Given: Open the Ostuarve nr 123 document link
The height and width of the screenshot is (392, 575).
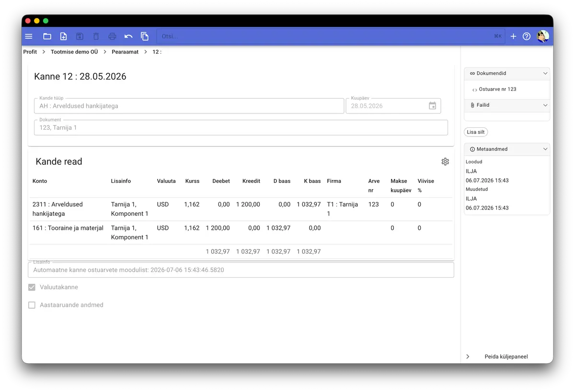Looking at the screenshot, I should (x=497, y=90).
